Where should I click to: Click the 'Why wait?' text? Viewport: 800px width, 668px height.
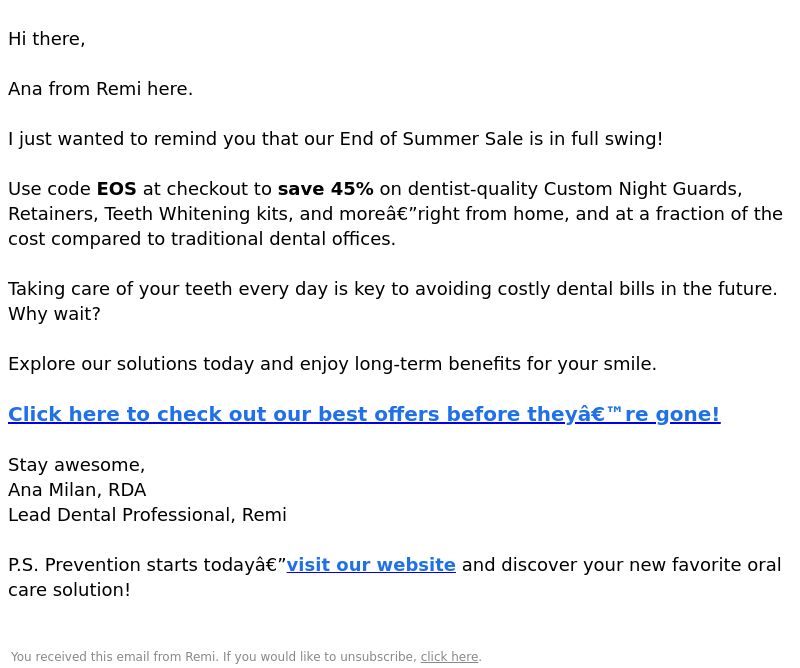pos(54,314)
